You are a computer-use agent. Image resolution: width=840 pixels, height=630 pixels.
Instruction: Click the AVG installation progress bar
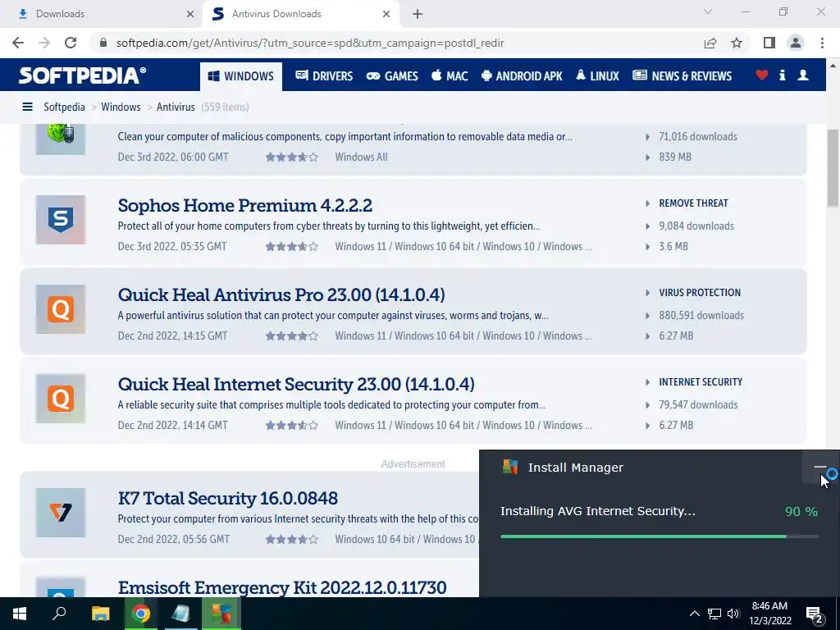point(660,536)
